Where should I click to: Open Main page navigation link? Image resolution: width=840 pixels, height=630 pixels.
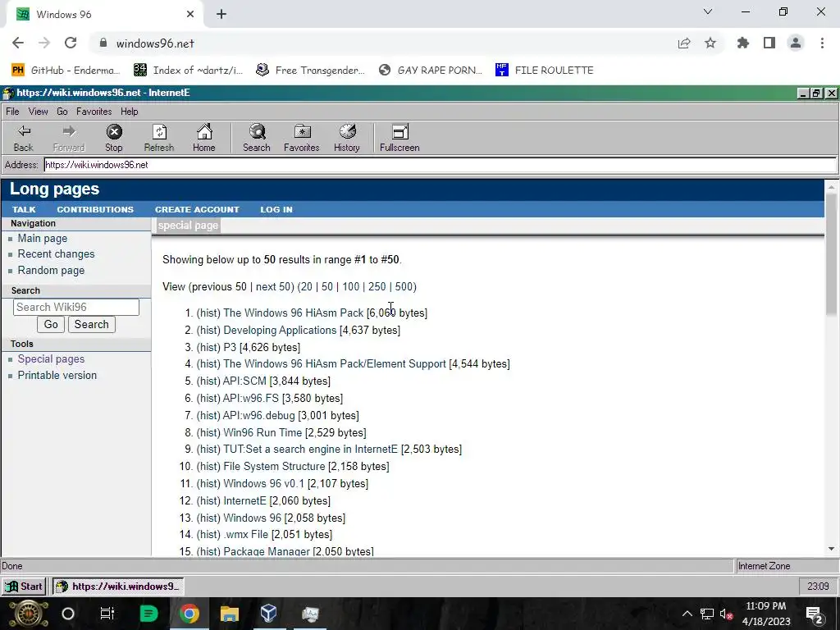click(43, 239)
